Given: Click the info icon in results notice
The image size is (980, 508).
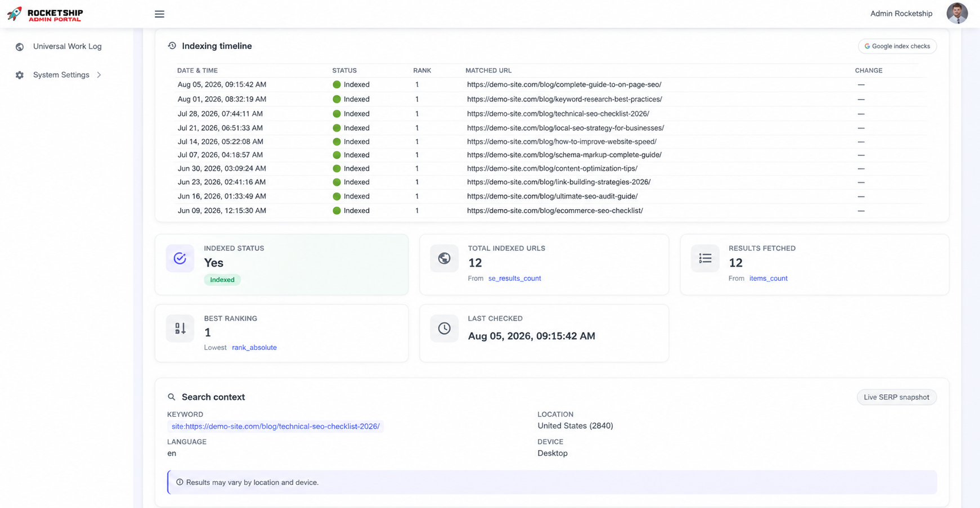Looking at the screenshot, I should (x=180, y=482).
